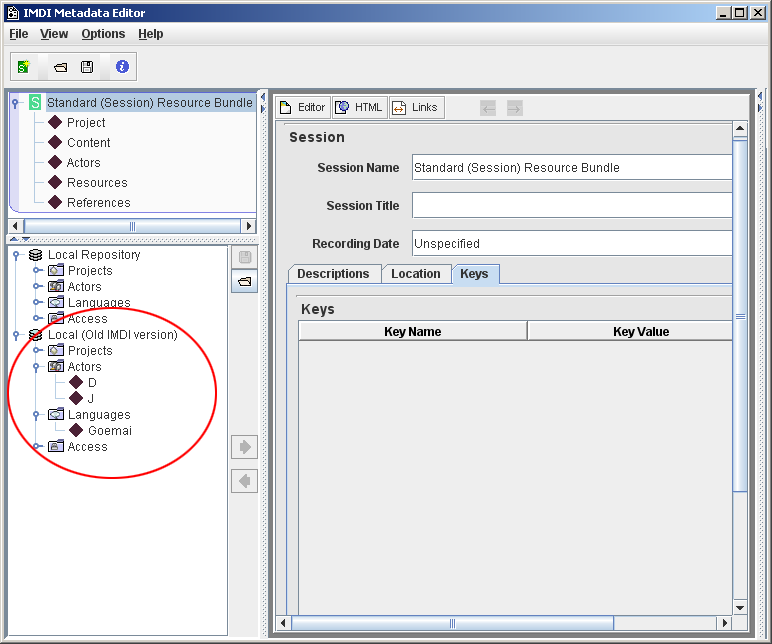Select actor D in old IMDI repository
The width and height of the screenshot is (772, 644).
coord(83,383)
